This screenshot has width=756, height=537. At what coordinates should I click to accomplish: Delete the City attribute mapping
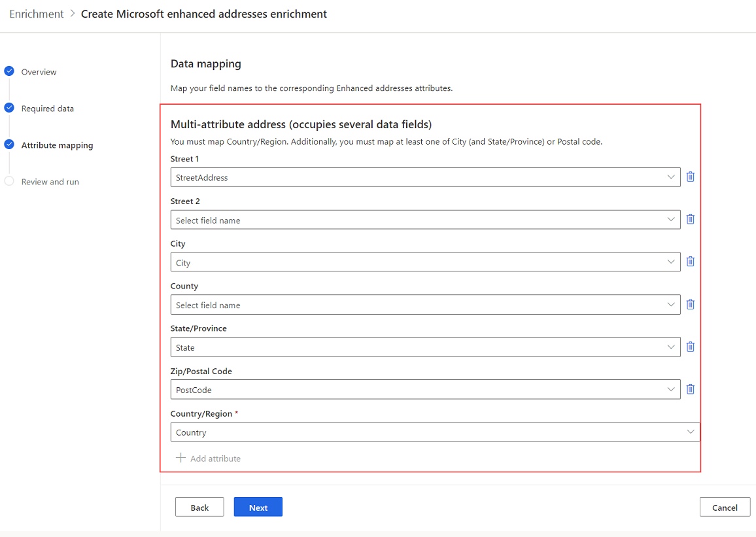(x=690, y=262)
